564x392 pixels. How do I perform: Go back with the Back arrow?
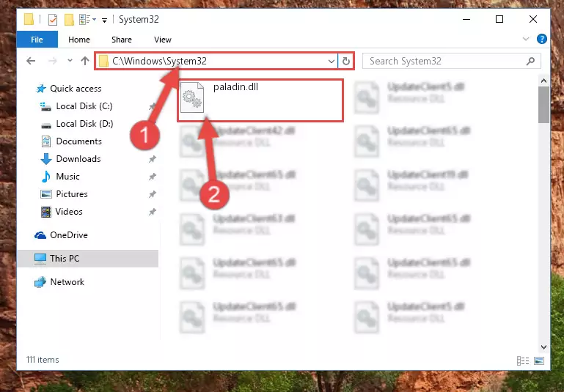click(x=31, y=61)
